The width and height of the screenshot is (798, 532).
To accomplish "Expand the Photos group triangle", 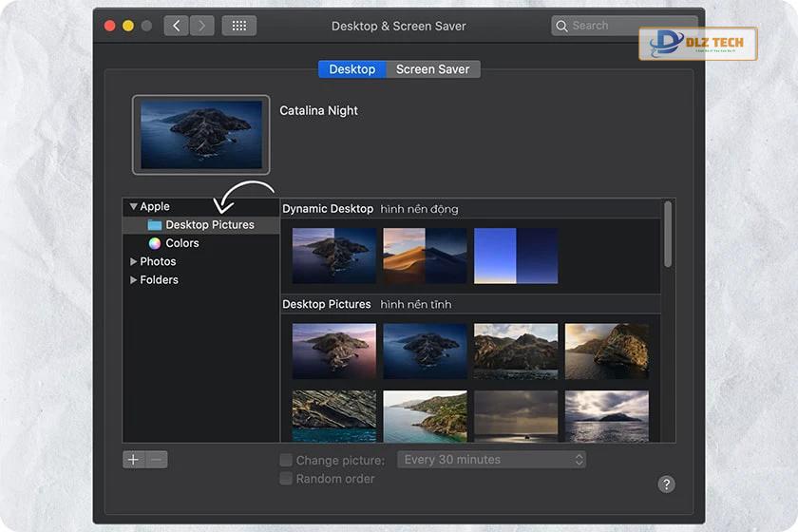I will [133, 261].
